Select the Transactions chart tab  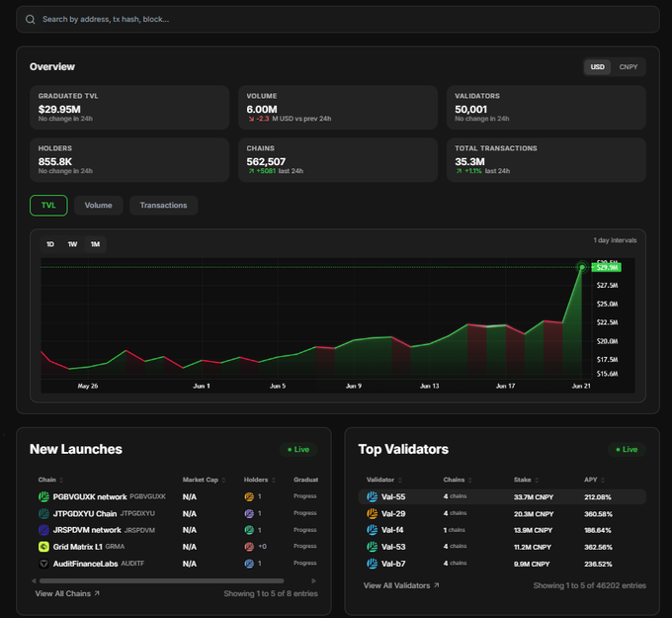pos(163,206)
